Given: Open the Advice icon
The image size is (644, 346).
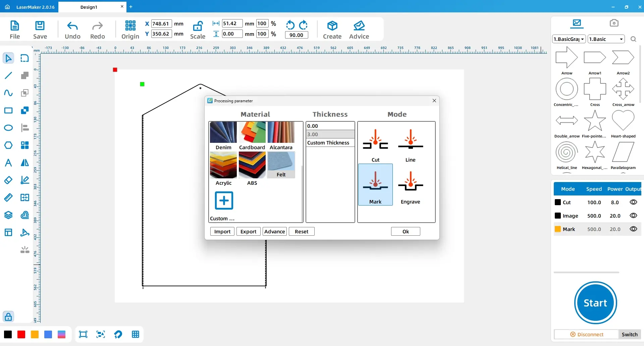Looking at the screenshot, I should click(x=359, y=26).
